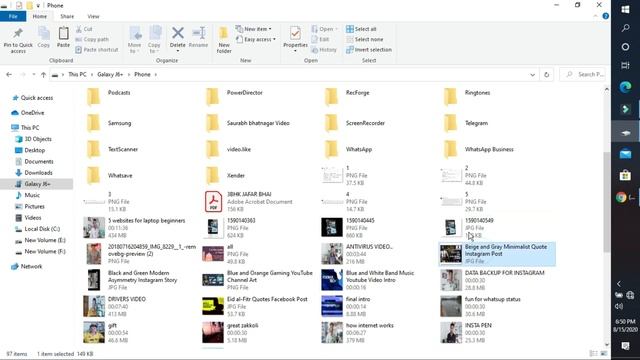Click the Pin to Quick access icon
Screen dimensions: 640x360
point(18,33)
